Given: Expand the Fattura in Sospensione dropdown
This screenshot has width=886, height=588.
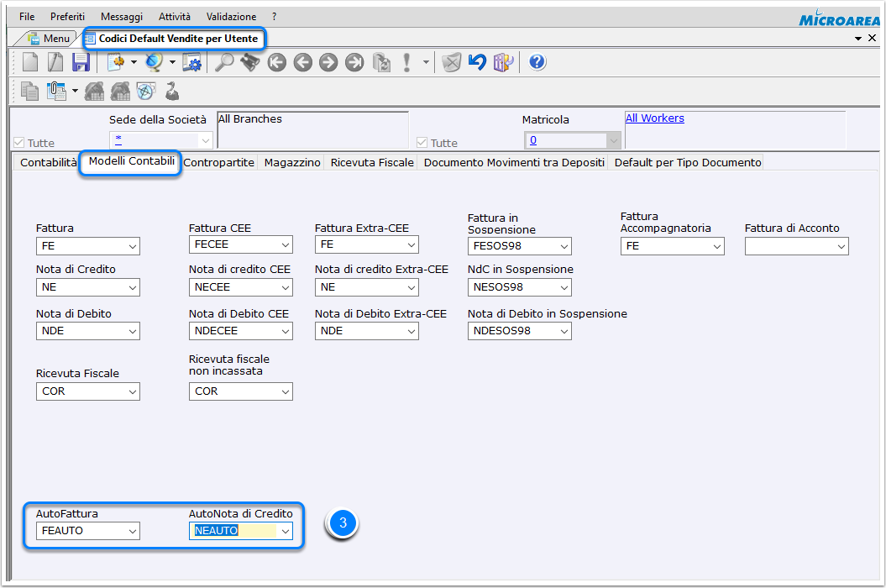Looking at the screenshot, I should tap(564, 246).
